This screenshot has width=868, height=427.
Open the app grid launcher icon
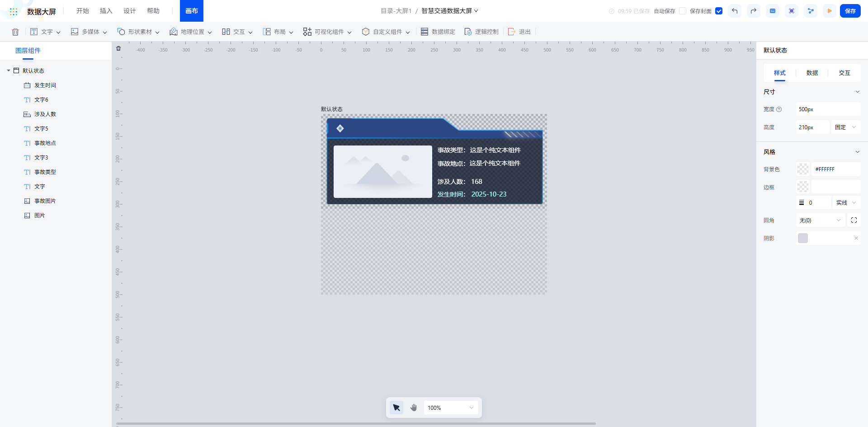14,11
